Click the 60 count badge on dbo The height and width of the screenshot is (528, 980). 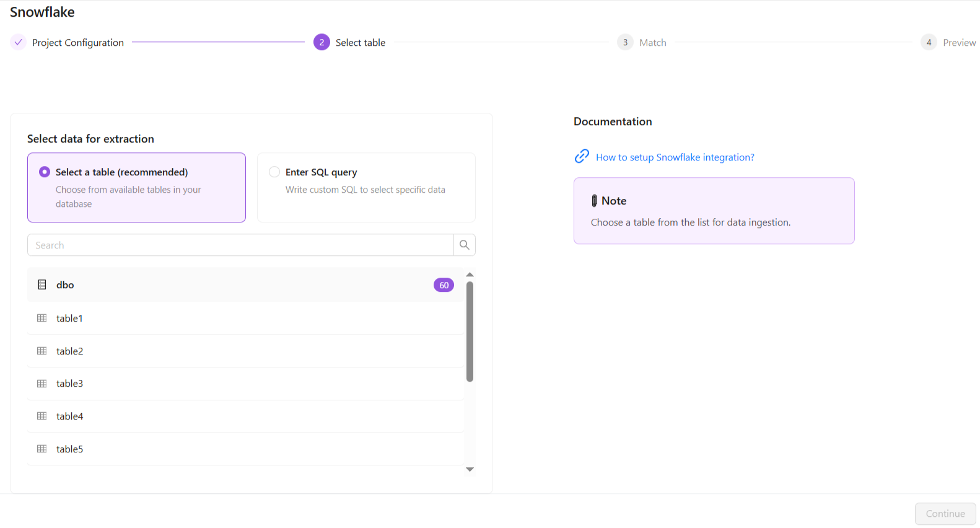tap(444, 285)
